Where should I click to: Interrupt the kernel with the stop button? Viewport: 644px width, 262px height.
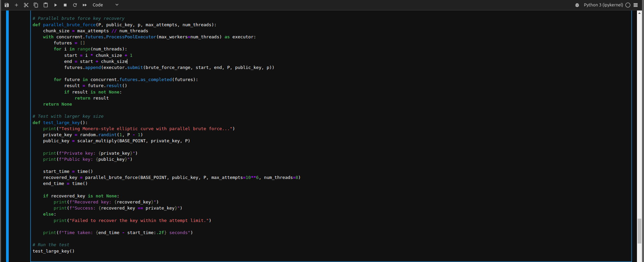tap(65, 5)
